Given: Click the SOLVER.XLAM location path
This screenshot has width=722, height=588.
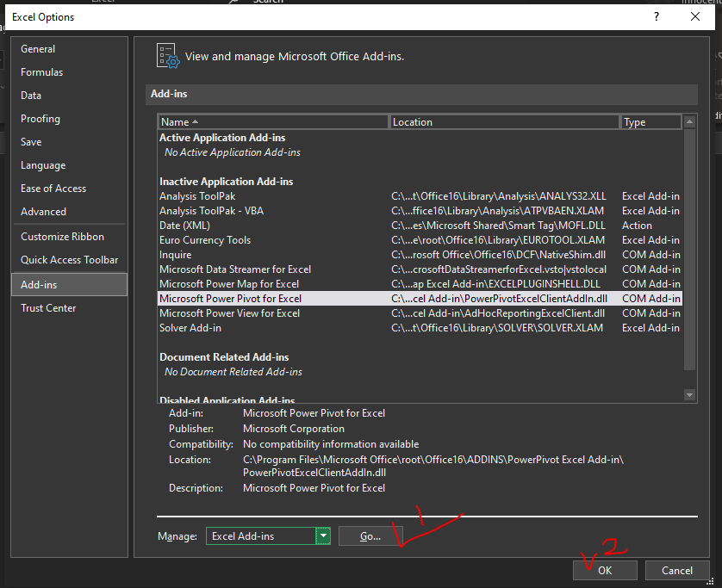Looking at the screenshot, I should pos(497,328).
